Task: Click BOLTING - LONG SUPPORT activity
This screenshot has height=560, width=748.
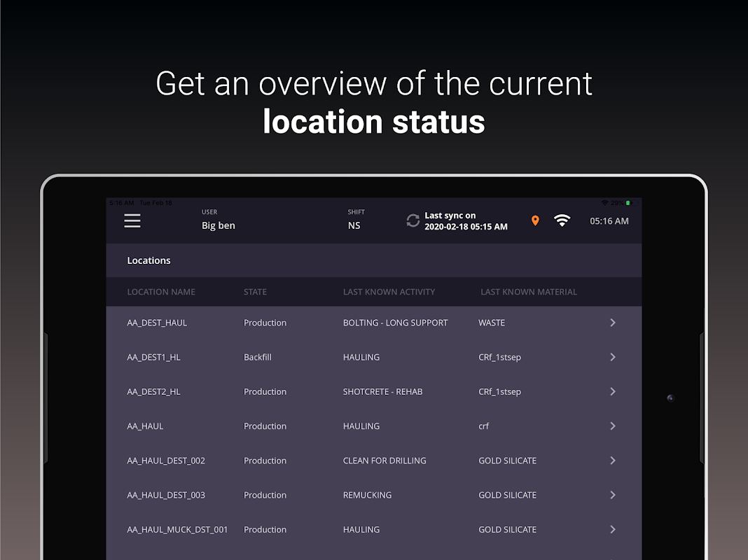Action: tap(396, 323)
